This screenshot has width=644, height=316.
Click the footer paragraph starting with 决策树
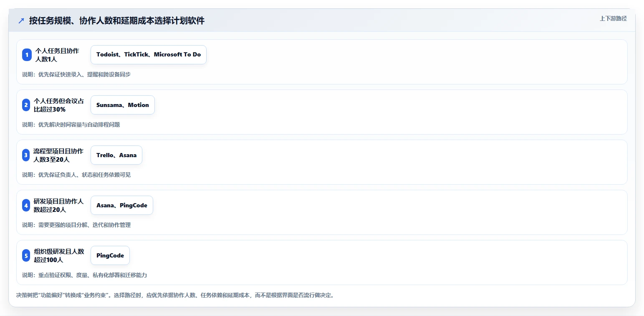tap(175, 295)
